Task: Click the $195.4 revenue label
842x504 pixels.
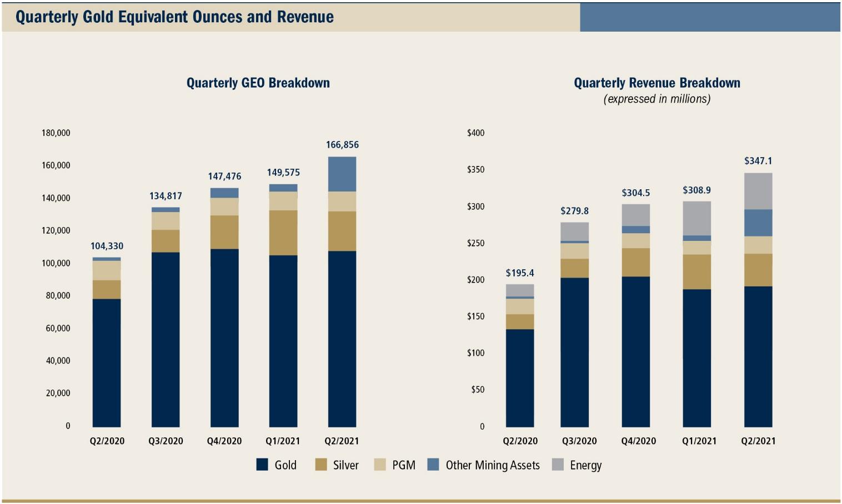Action: (x=520, y=273)
